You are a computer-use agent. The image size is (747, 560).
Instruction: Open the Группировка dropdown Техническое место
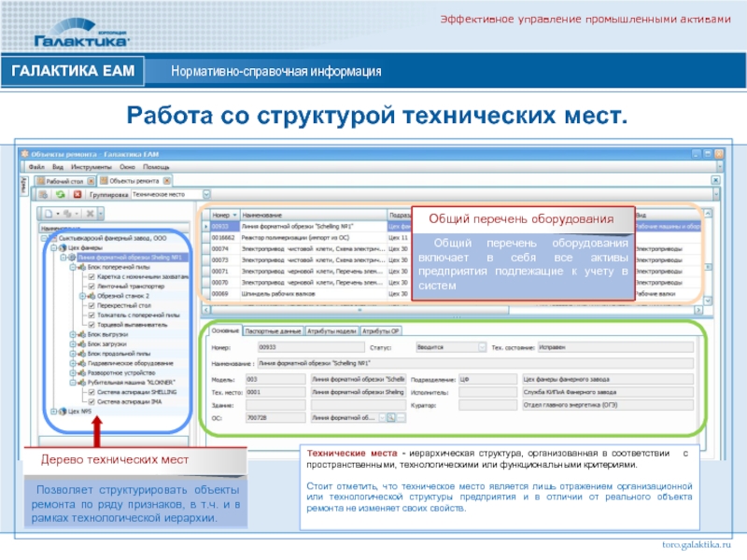point(206,194)
